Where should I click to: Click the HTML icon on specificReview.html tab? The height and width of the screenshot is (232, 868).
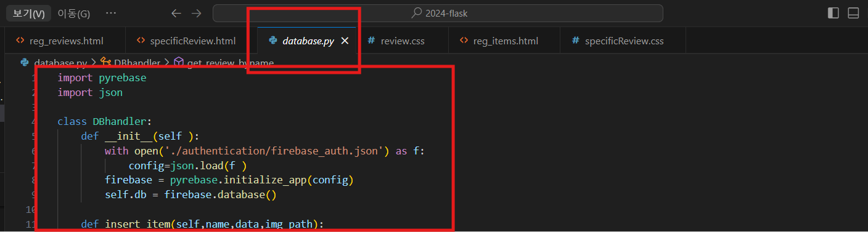click(141, 41)
